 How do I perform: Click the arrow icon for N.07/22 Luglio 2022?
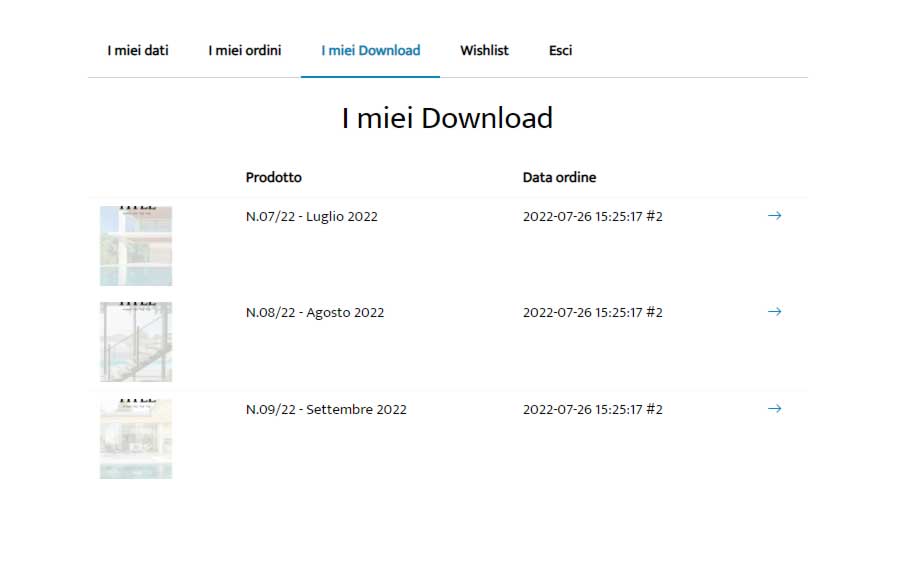point(774,215)
